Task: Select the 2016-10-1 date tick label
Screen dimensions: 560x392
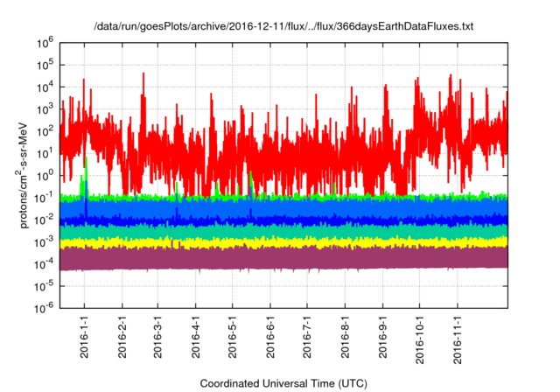Action: [x=419, y=339]
